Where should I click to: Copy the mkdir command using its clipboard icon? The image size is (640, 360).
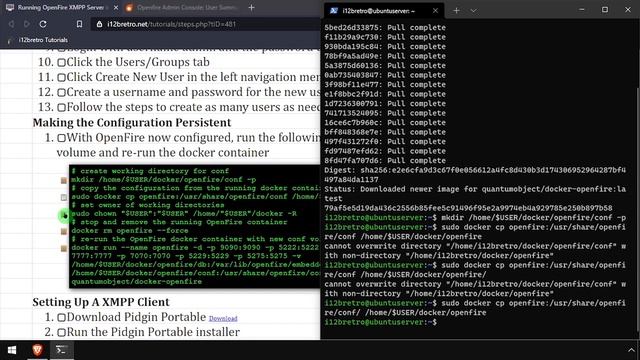[x=64, y=180]
